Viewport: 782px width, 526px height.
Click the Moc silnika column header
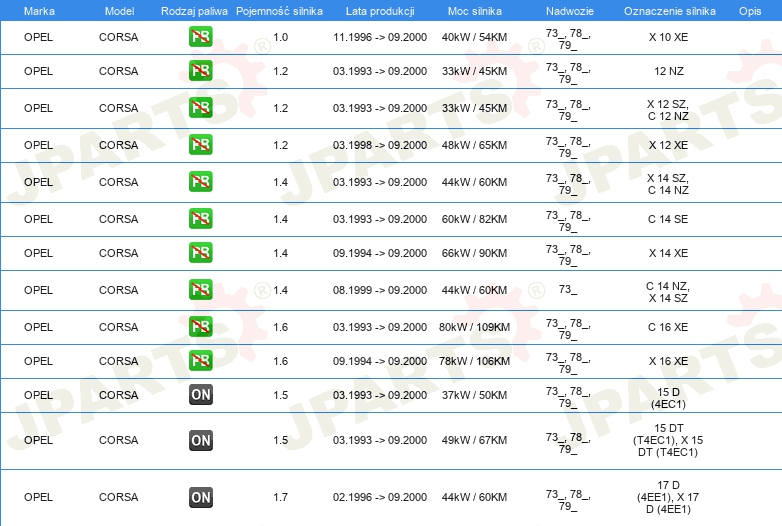tap(474, 11)
